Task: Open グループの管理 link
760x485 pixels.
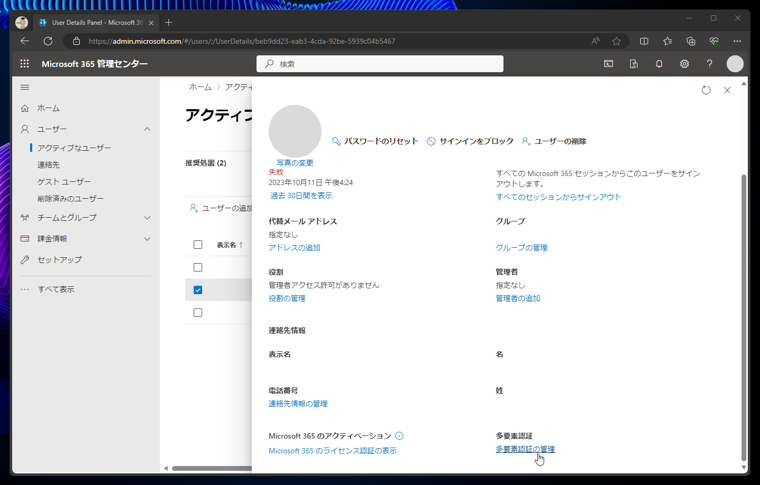Action: (521, 248)
